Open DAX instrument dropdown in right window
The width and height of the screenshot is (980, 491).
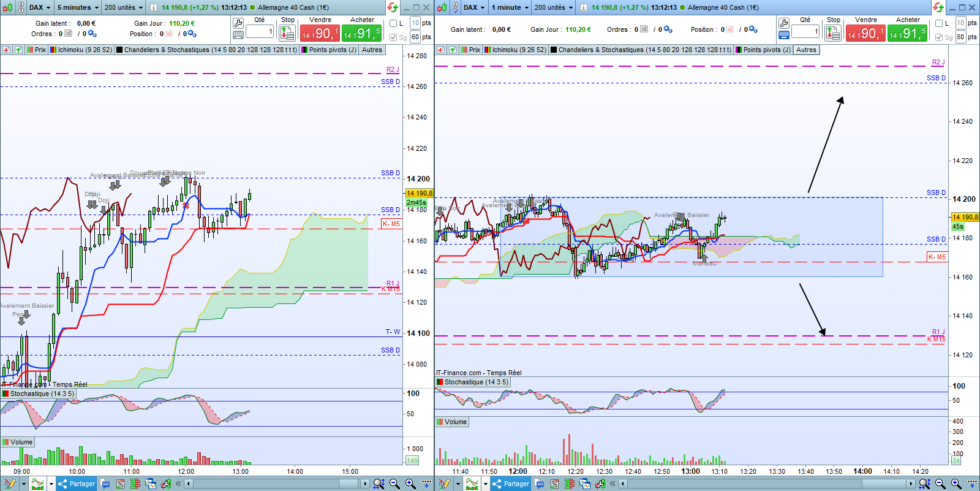pyautogui.click(x=474, y=7)
